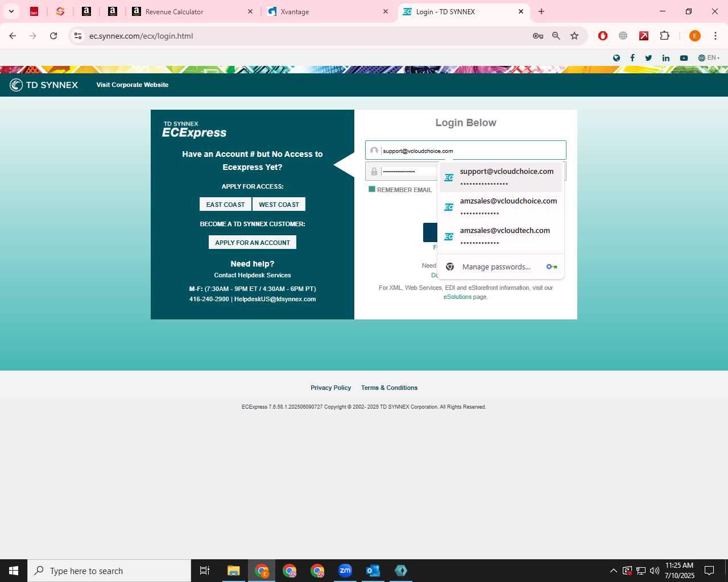Reload the current page
Image resolution: width=728 pixels, height=582 pixels.
[53, 36]
